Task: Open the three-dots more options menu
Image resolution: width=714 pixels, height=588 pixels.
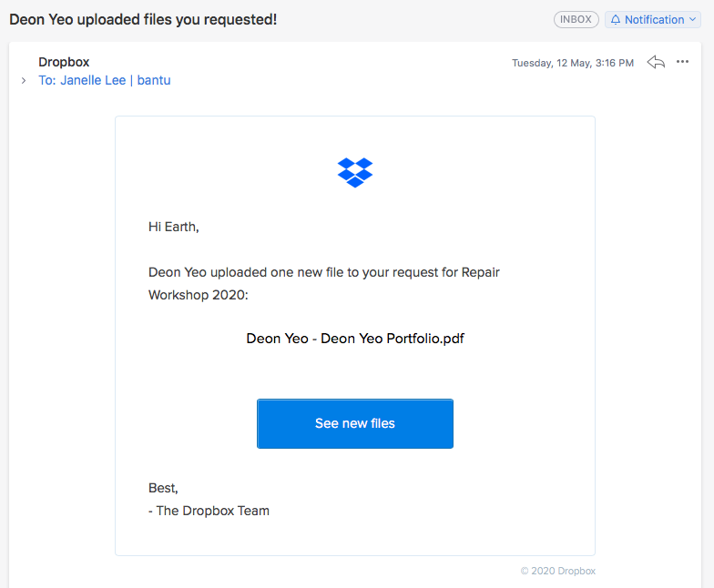Action: point(682,62)
